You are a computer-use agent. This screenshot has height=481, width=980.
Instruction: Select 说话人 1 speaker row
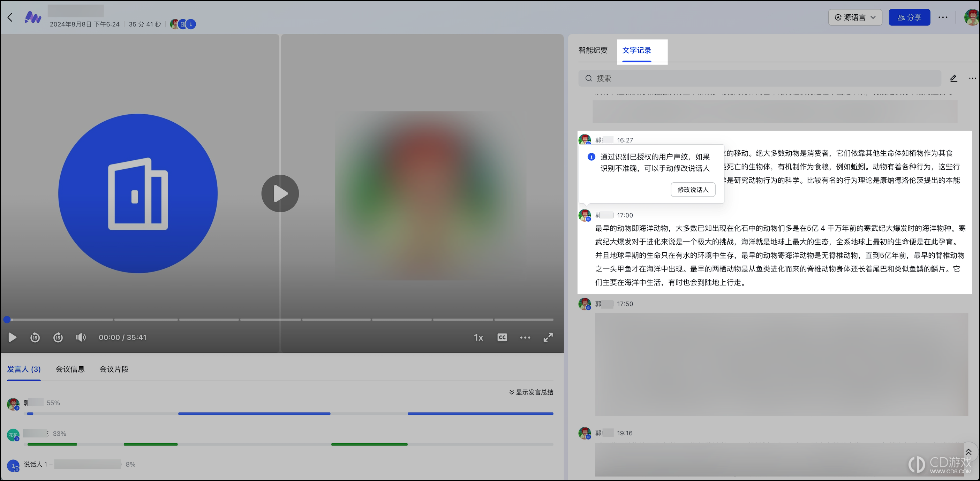[71, 464]
